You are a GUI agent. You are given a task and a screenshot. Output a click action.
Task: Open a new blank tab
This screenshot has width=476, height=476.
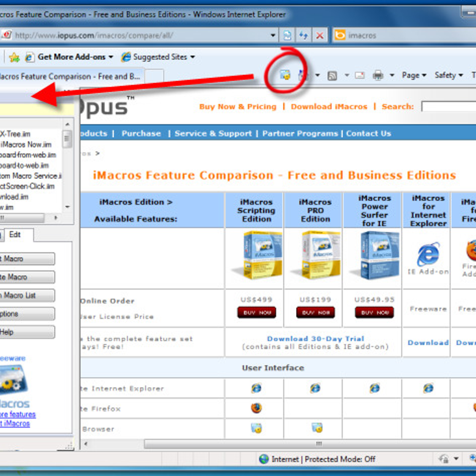[x=154, y=76]
